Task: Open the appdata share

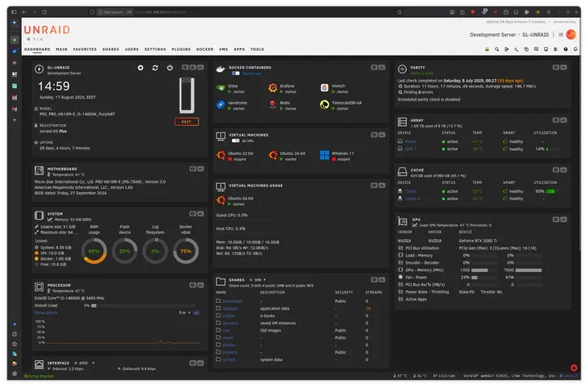Action: [230, 310]
